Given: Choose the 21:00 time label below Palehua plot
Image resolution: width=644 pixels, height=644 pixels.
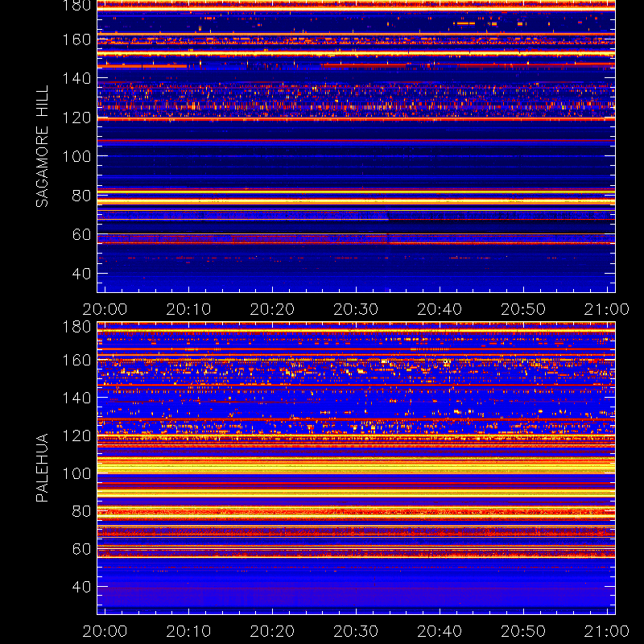Looking at the screenshot, I should (607, 631).
